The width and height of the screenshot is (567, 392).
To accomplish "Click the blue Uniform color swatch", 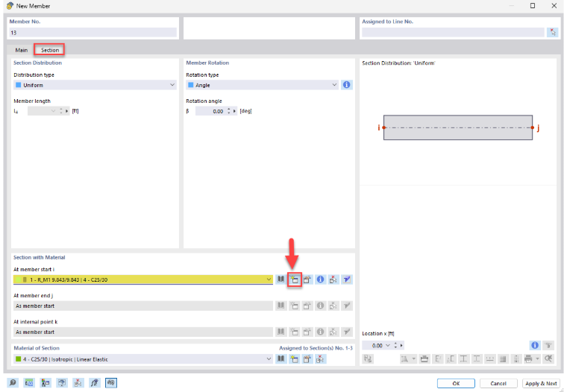I will 19,85.
